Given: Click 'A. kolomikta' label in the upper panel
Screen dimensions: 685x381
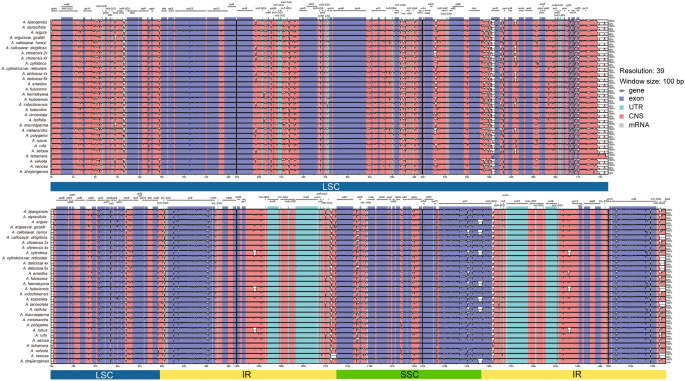Looking at the screenshot, I should tap(37, 110).
